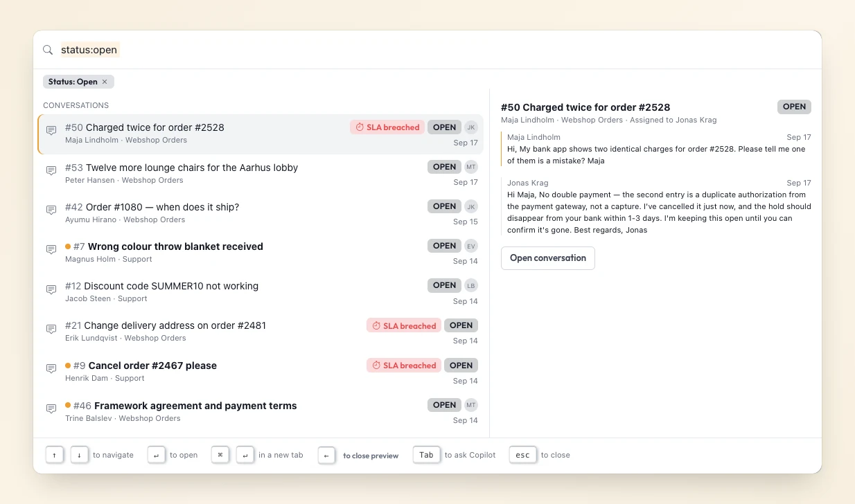The image size is (855, 504).
Task: Click unread orange dot on conversation #7
Action: point(68,246)
